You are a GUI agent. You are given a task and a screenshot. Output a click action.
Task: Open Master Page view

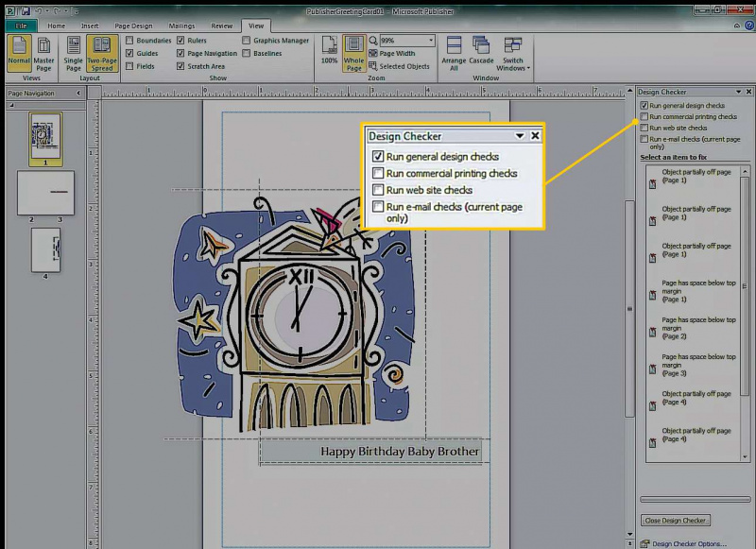[x=43, y=53]
